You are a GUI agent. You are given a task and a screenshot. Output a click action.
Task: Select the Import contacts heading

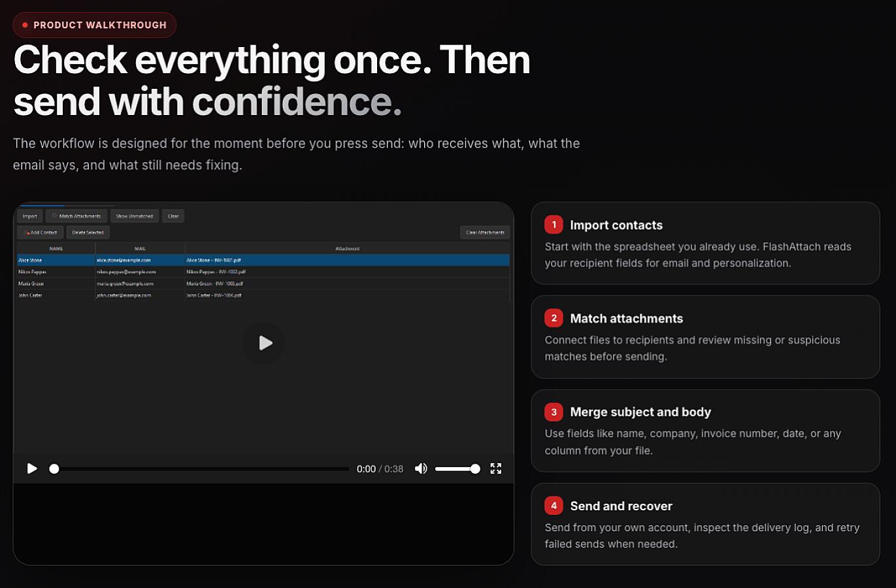click(616, 225)
